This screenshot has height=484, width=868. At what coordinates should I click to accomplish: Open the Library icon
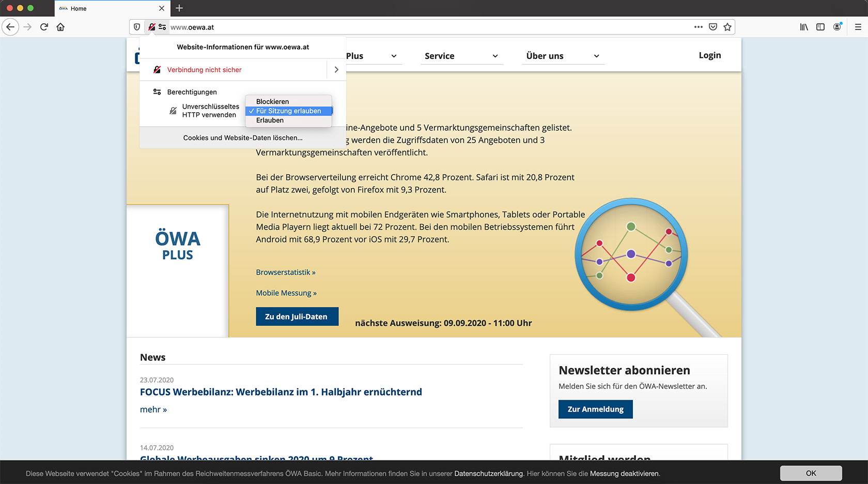point(804,27)
